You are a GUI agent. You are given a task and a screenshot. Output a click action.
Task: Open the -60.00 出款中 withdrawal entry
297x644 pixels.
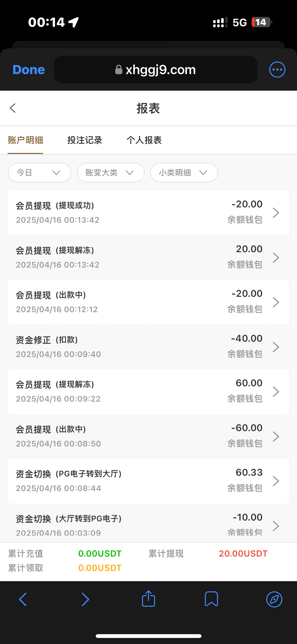[x=148, y=436]
